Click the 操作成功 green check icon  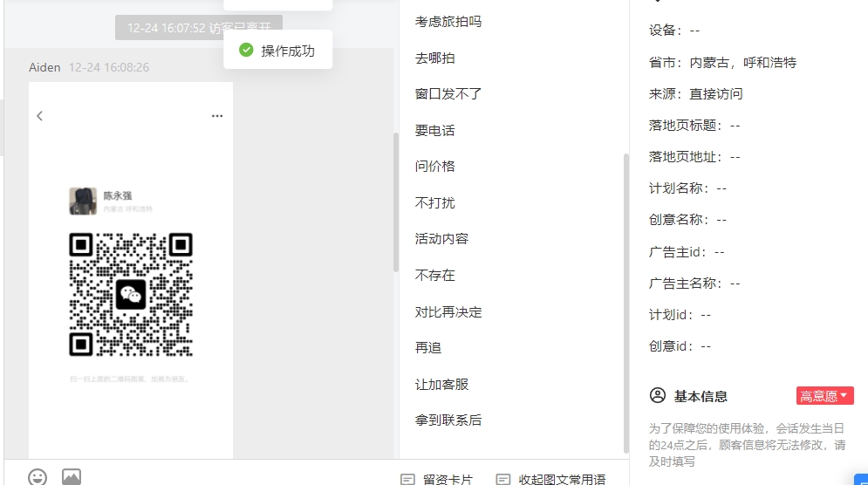tap(246, 50)
